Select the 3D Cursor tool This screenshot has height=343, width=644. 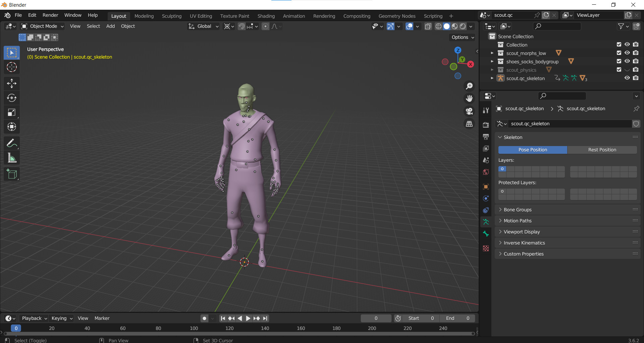click(12, 67)
